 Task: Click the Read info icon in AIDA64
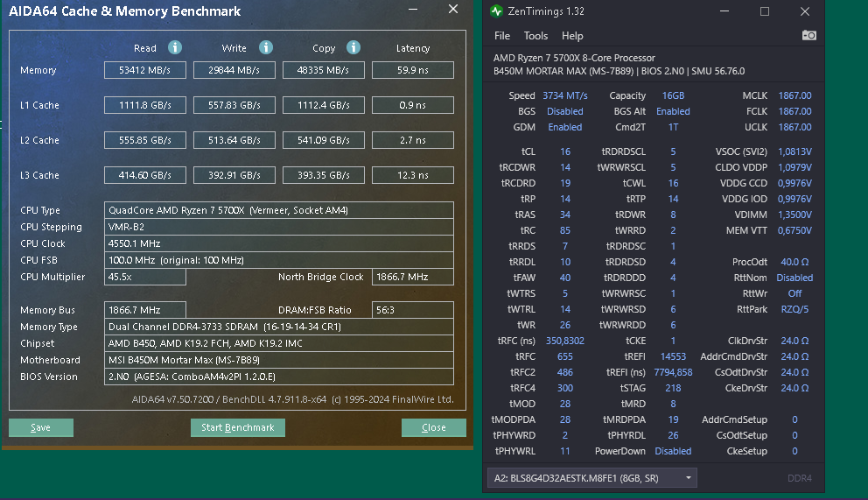(x=175, y=47)
